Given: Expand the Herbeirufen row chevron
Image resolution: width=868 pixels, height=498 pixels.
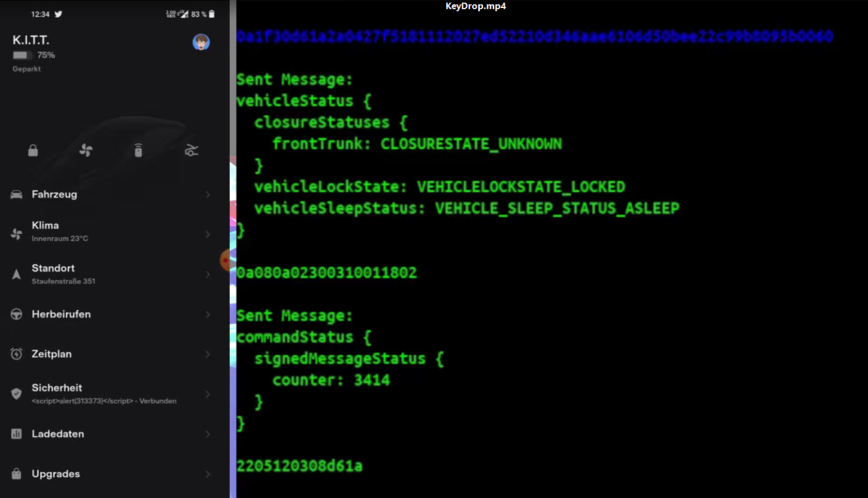Looking at the screenshot, I should point(207,314).
